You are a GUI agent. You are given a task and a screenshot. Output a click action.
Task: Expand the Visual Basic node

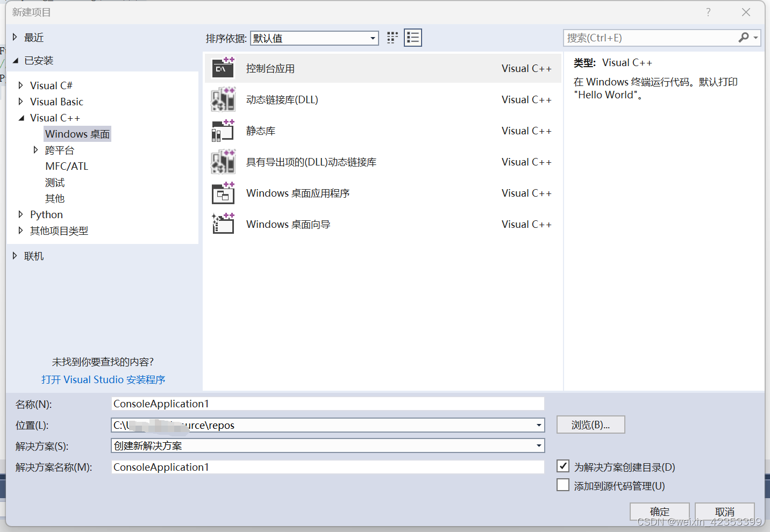20,102
